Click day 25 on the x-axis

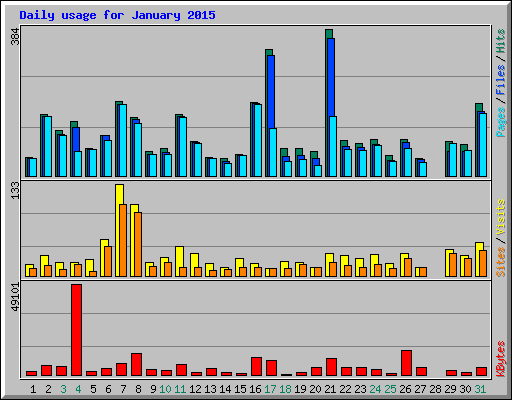point(390,389)
